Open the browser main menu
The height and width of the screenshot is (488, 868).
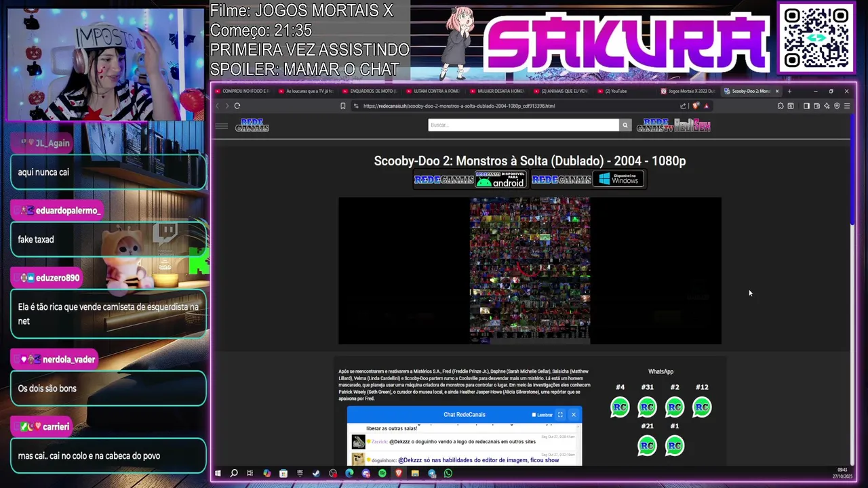click(847, 106)
